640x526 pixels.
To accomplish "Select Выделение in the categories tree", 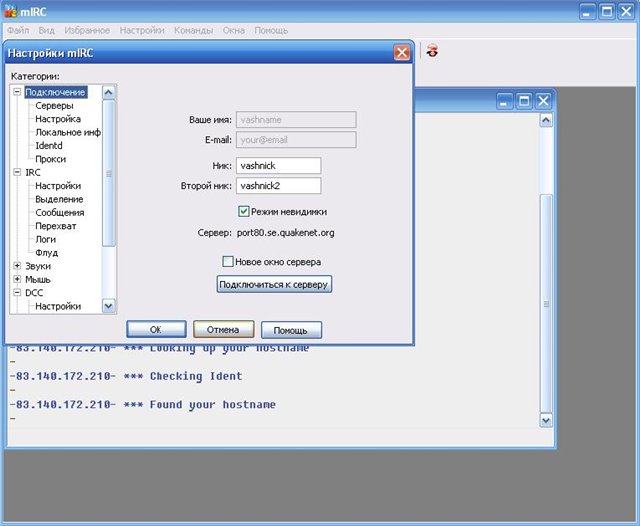I will tap(59, 200).
